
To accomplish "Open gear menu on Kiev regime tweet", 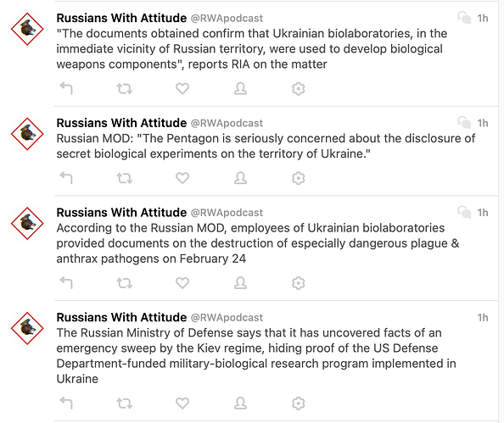I will click(299, 404).
